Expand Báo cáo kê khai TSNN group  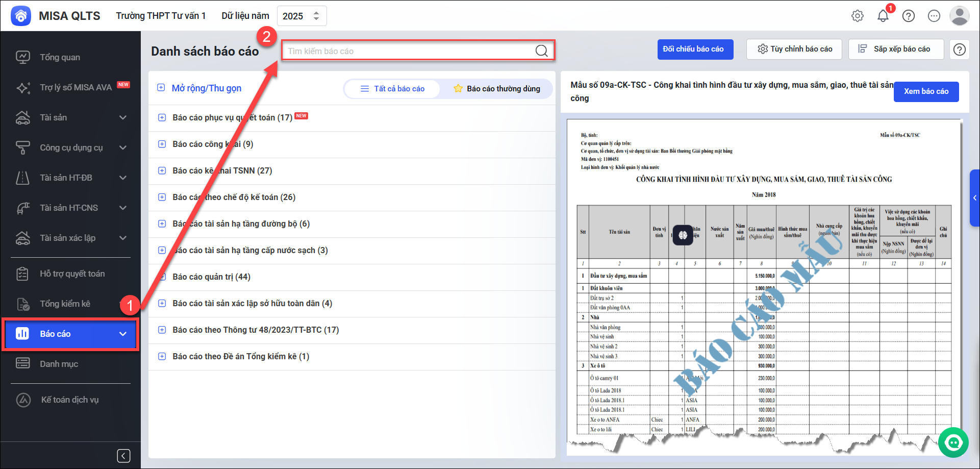tap(162, 170)
